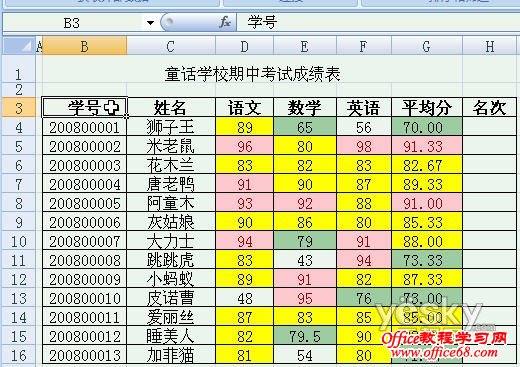Select column B header
The image size is (520, 367).
point(85,46)
